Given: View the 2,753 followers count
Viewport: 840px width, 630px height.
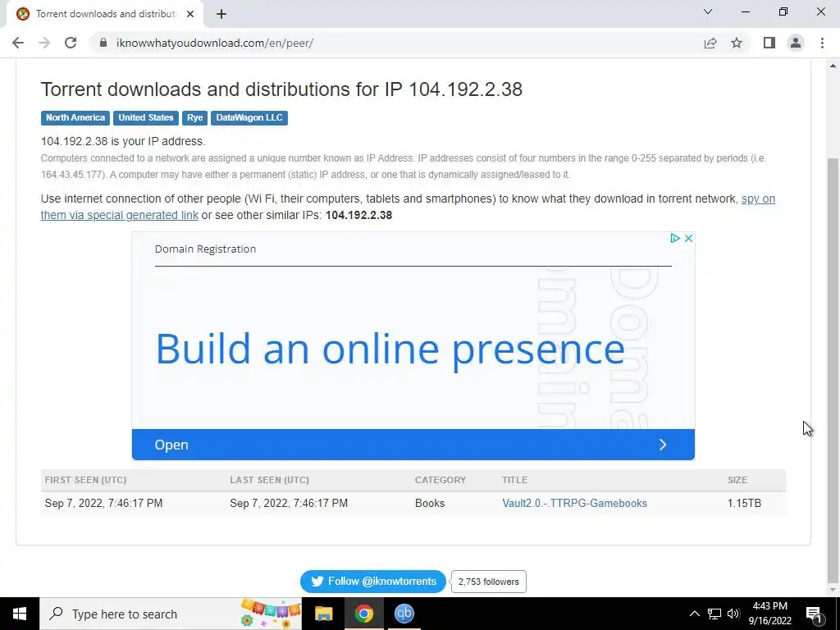Looking at the screenshot, I should tap(489, 582).
